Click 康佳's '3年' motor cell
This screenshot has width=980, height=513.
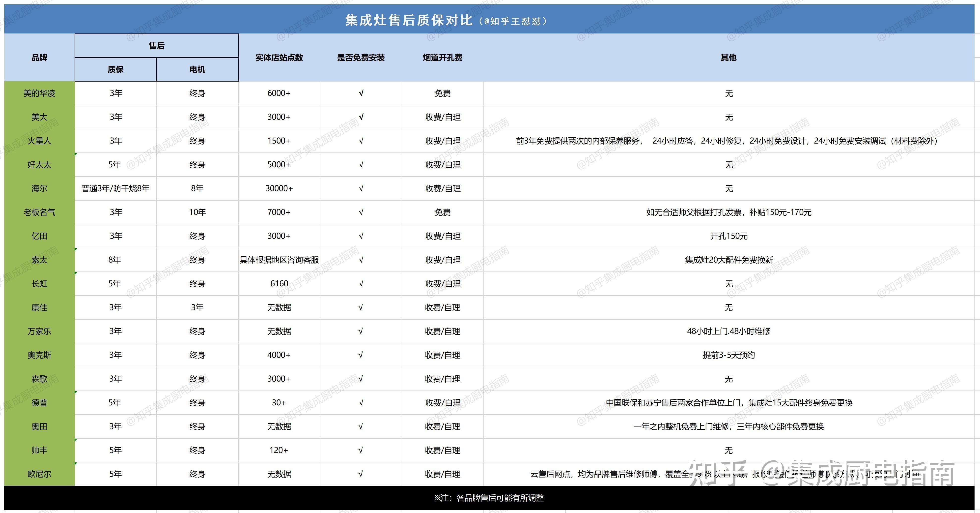pos(197,307)
